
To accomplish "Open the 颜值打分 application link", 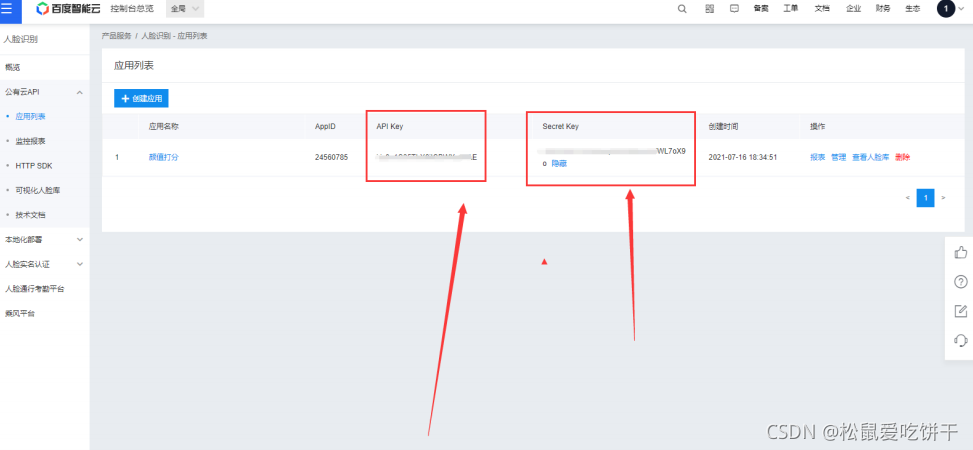I will point(163,157).
